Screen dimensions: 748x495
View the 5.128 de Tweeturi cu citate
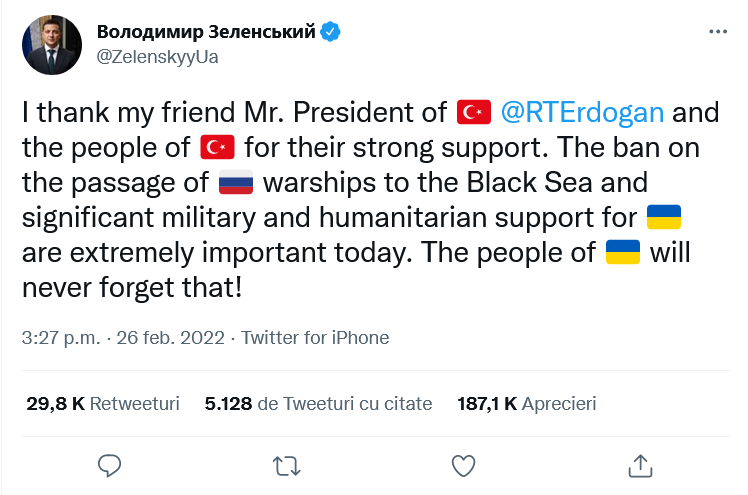pos(318,404)
